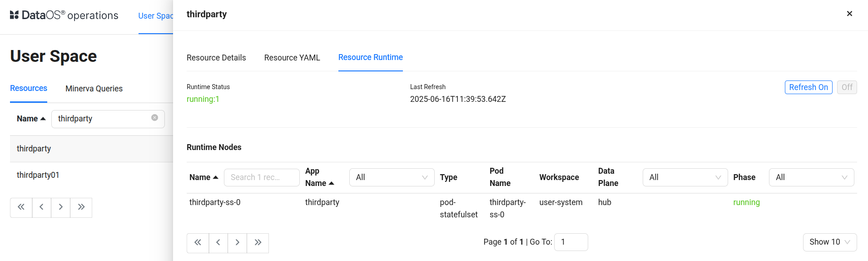Open the Data Plane filter dropdown

[x=684, y=177]
